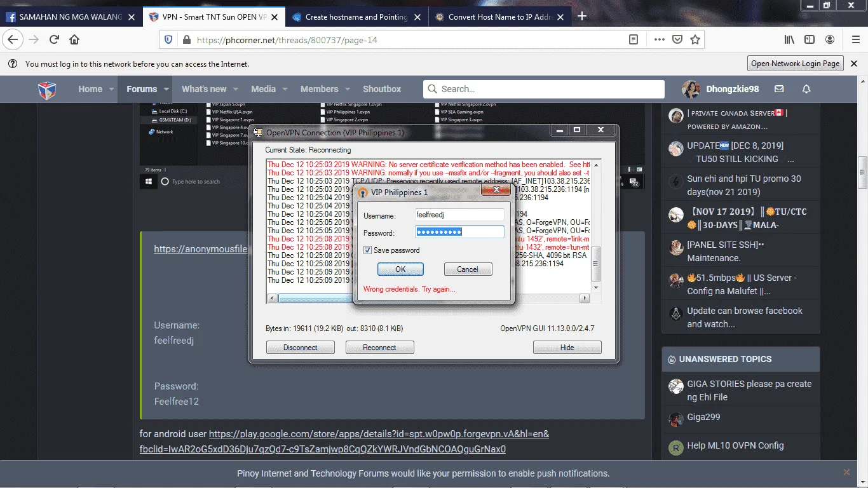Bookmark this page with the star
Viewport: 868px width, 488px height.
point(695,39)
